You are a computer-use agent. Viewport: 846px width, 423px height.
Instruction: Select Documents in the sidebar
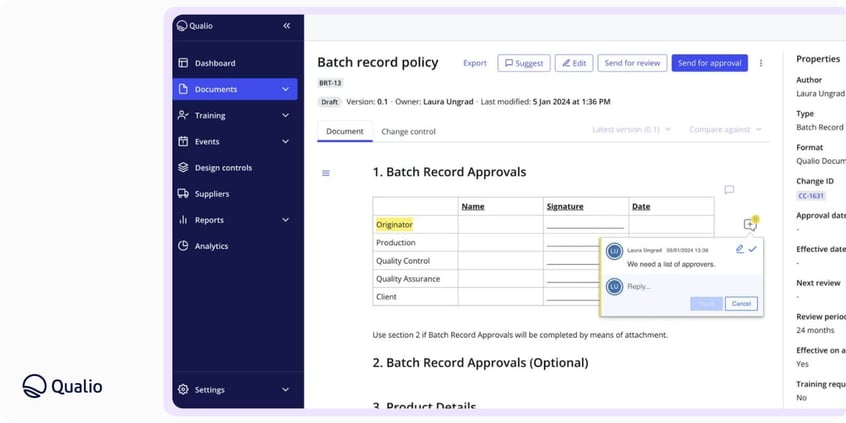(235, 89)
